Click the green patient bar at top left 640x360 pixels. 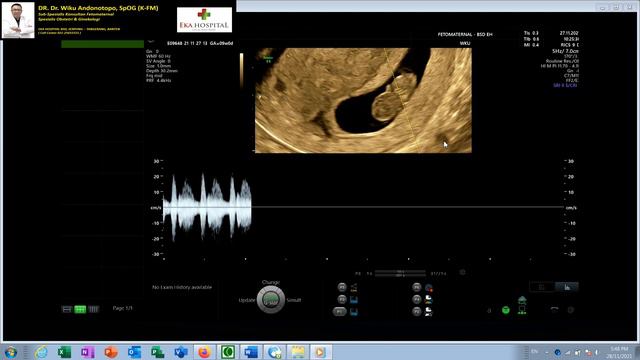[102, 44]
